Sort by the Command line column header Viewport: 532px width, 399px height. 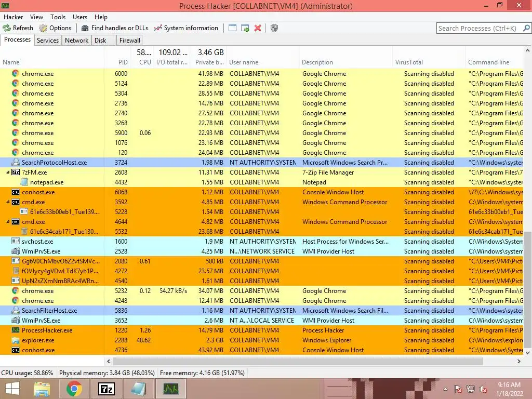pos(494,62)
